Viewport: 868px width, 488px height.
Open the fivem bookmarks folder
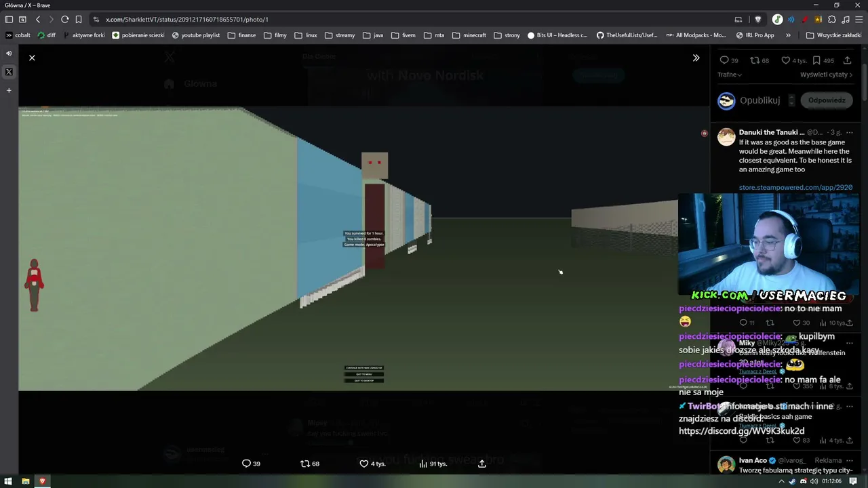(x=403, y=35)
